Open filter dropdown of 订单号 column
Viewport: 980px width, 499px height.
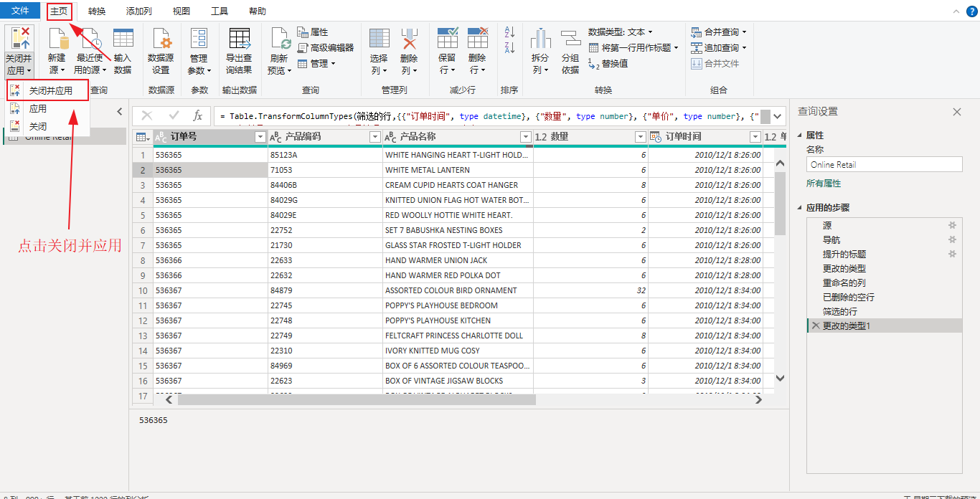click(260, 137)
